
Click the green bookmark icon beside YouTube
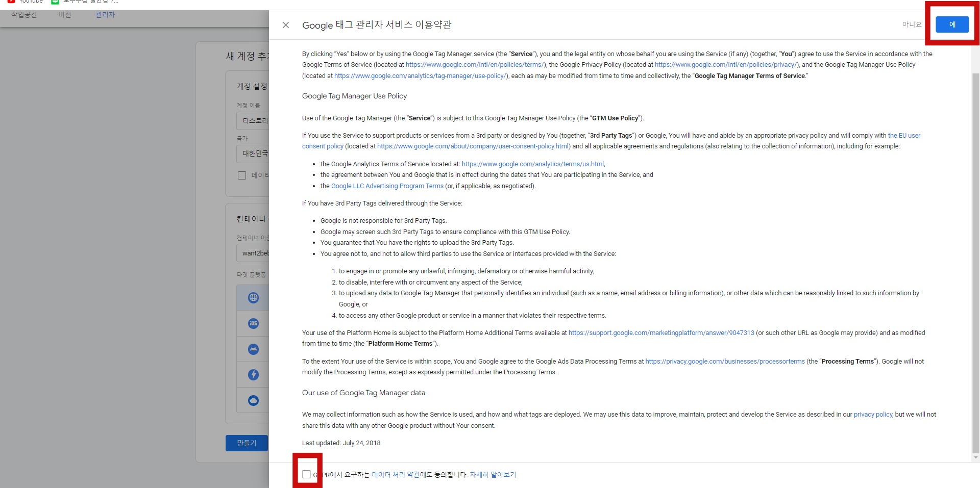coord(55,2)
